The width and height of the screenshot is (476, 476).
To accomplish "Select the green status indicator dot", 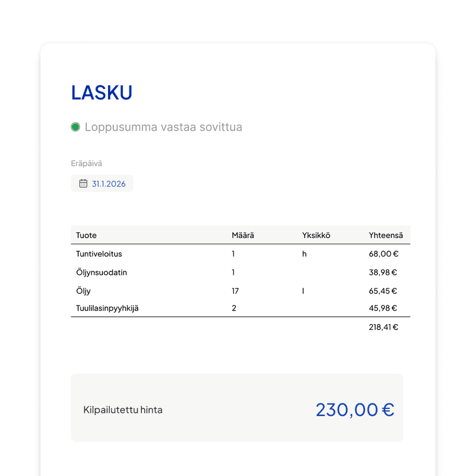I will coord(75,126).
